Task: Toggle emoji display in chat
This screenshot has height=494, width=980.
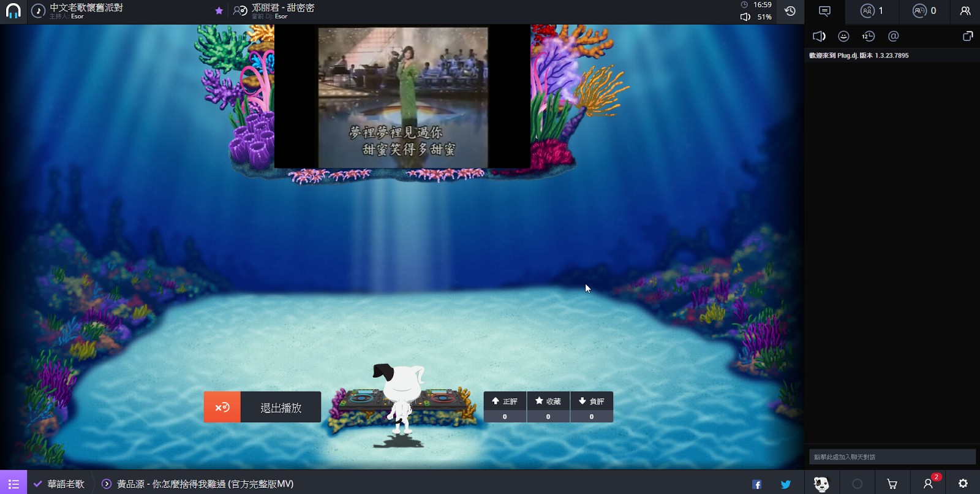Action: (x=843, y=36)
